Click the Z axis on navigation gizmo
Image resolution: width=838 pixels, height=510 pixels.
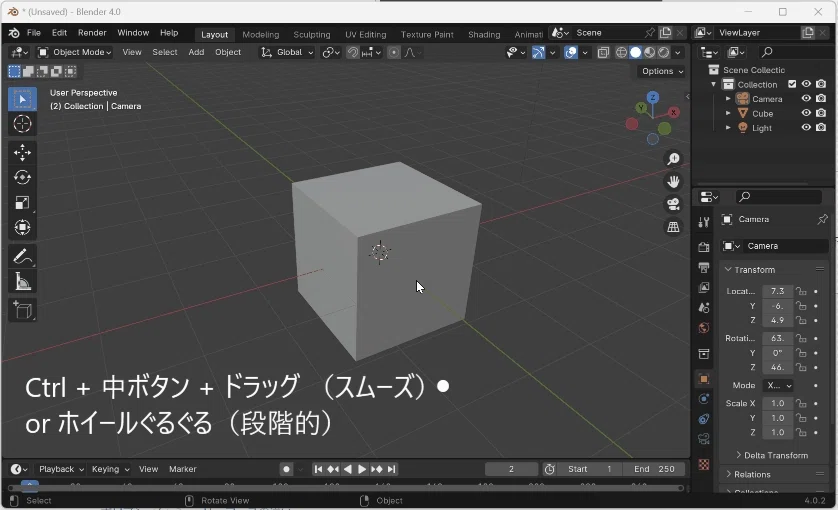(x=652, y=98)
